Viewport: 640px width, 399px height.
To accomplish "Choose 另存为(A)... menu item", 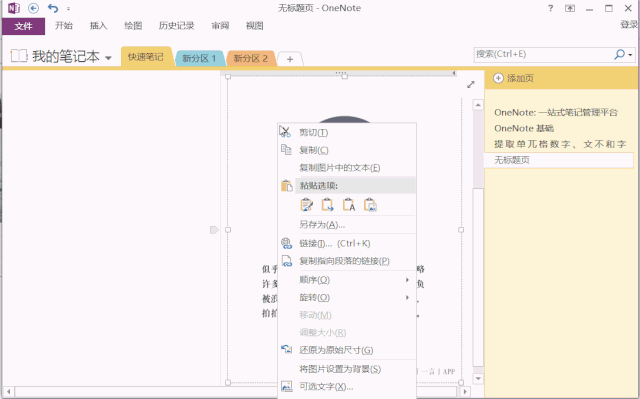I will pyautogui.click(x=346, y=225).
